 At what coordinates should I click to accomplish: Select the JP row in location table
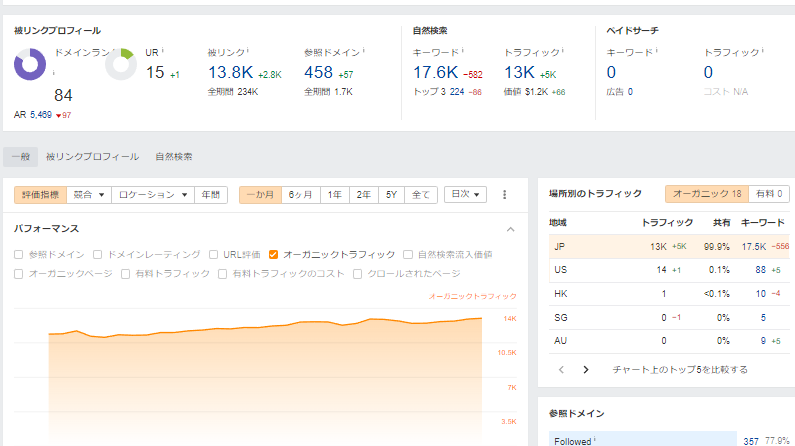coord(669,246)
